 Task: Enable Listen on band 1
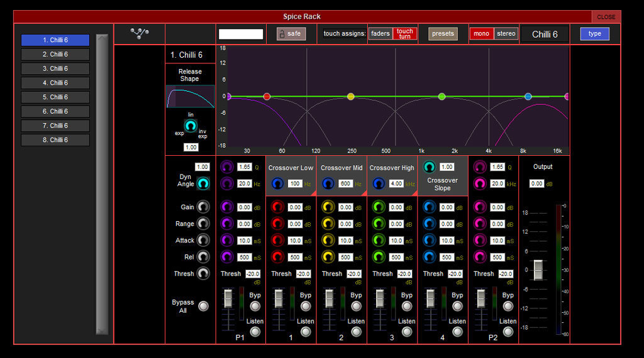306,332
